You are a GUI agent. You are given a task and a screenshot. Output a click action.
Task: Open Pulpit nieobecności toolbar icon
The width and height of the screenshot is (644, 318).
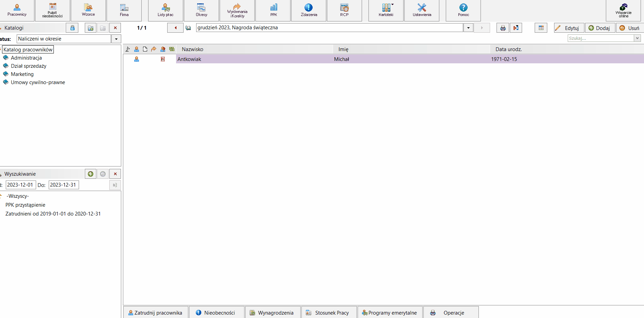(52, 10)
